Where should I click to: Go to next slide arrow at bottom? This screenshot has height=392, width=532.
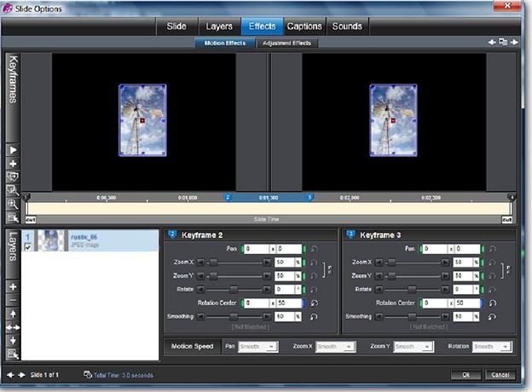[x=21, y=375]
